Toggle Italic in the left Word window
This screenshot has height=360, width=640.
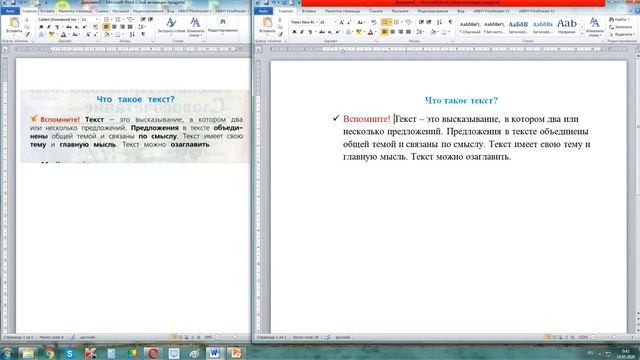49,27
